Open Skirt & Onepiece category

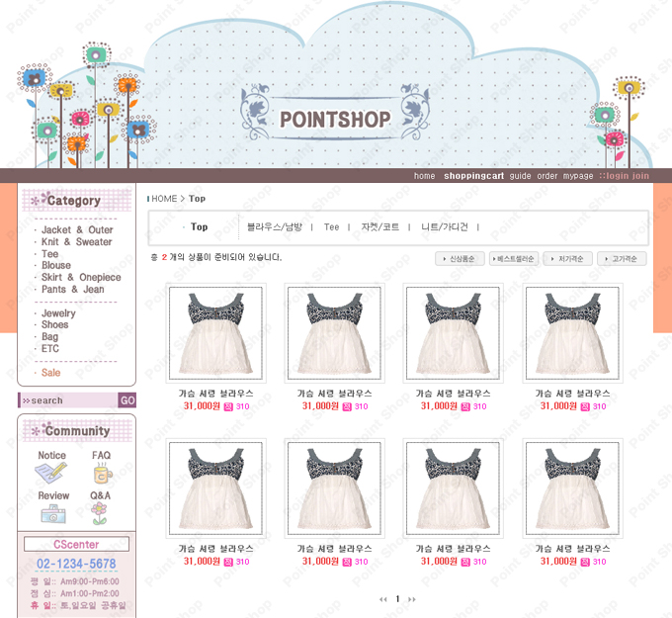(81, 278)
